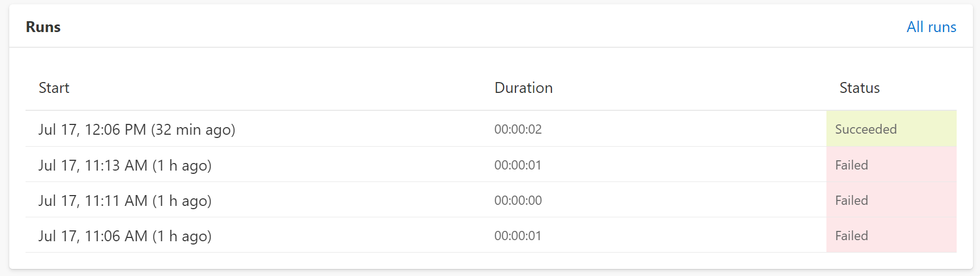
Task: Select the Status column header
Action: [x=860, y=88]
